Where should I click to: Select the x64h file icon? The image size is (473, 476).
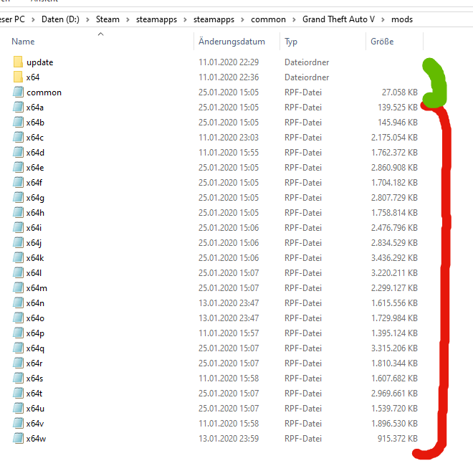point(18,212)
